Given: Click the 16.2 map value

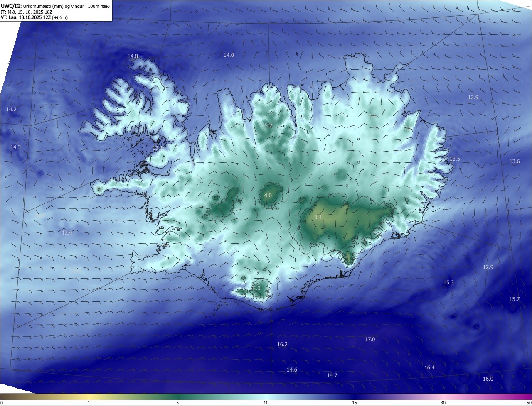Looking at the screenshot, I should coord(282,344).
